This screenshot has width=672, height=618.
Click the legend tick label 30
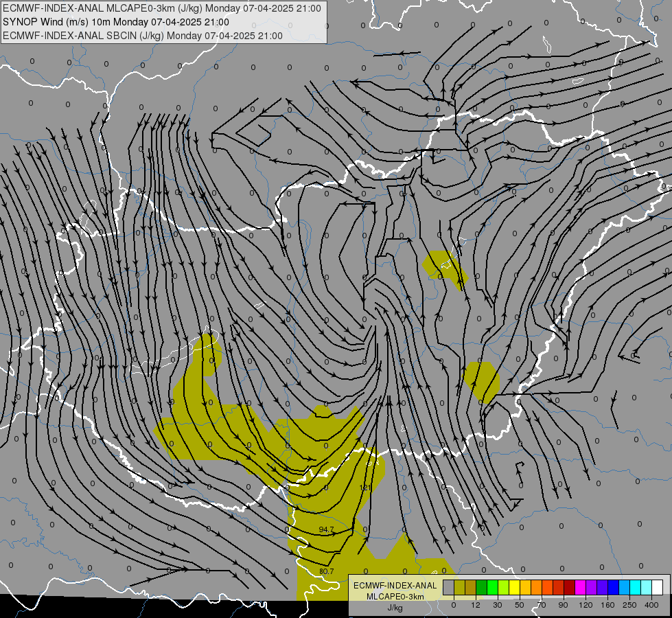(x=498, y=605)
